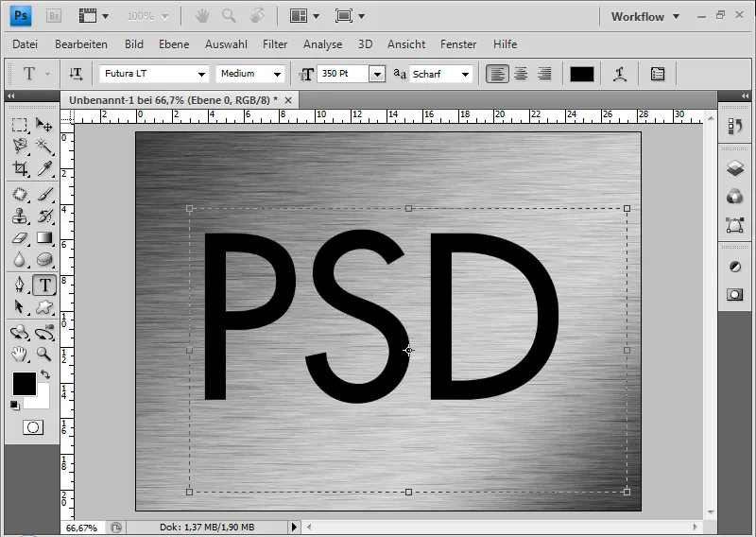Select the Brush tool
756x537 pixels.
point(44,194)
